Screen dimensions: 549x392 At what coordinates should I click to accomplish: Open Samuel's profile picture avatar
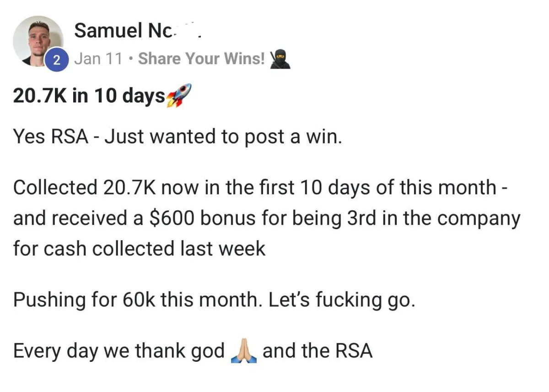(38, 41)
